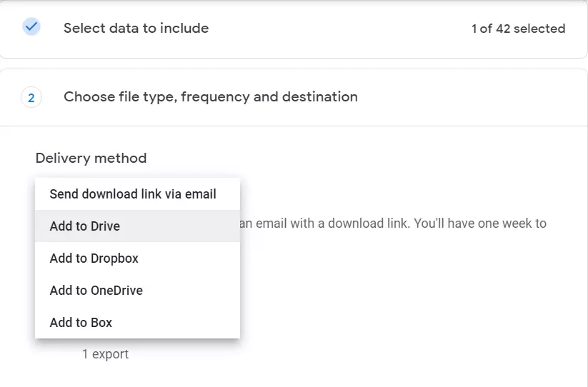This screenshot has height=387, width=588.
Task: Click the word OneDrive in the list
Action: (116, 291)
